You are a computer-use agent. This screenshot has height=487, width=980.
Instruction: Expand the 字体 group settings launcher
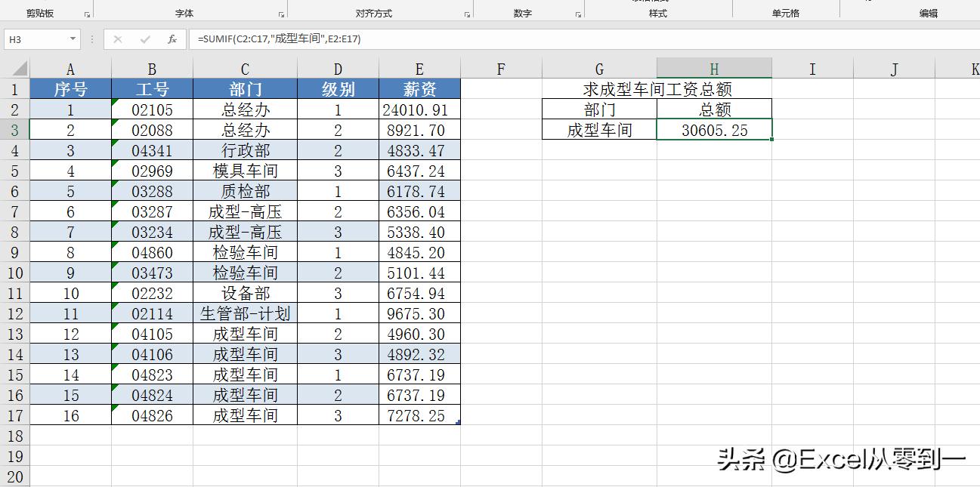(x=280, y=13)
